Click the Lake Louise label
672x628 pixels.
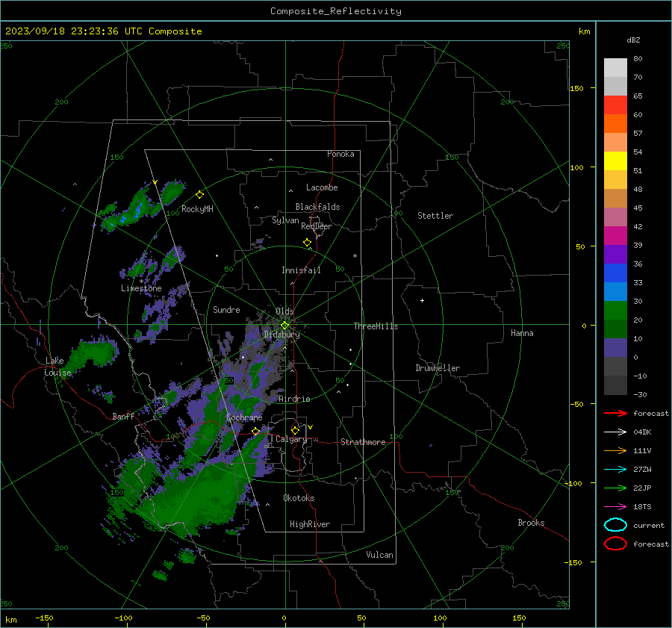pos(57,367)
